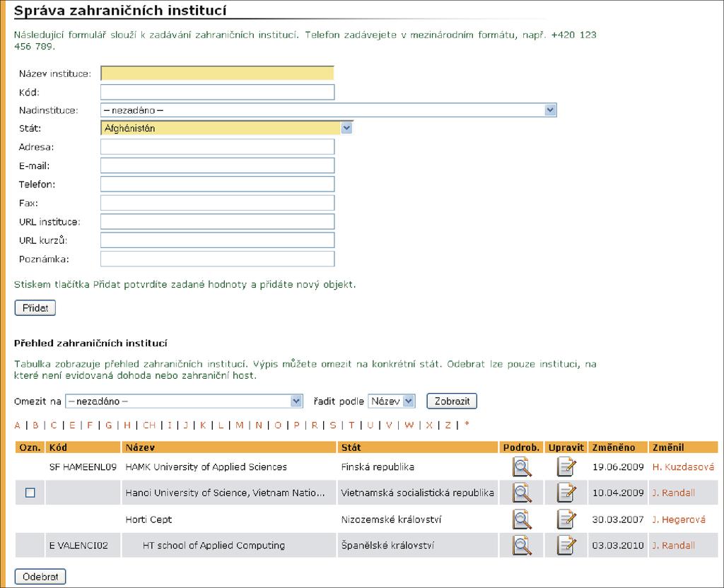Edit the Horti Cept institution
This screenshot has height=588, width=724.
pyautogui.click(x=566, y=519)
